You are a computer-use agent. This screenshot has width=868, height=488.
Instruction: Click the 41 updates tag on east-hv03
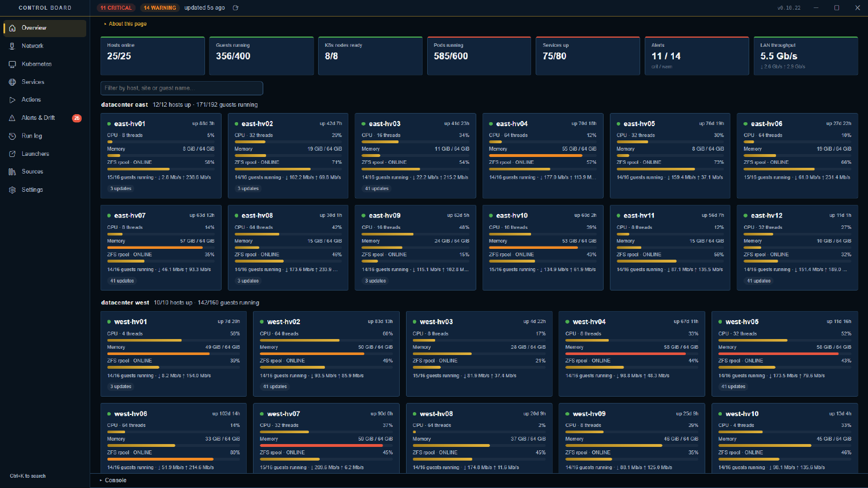coord(377,188)
